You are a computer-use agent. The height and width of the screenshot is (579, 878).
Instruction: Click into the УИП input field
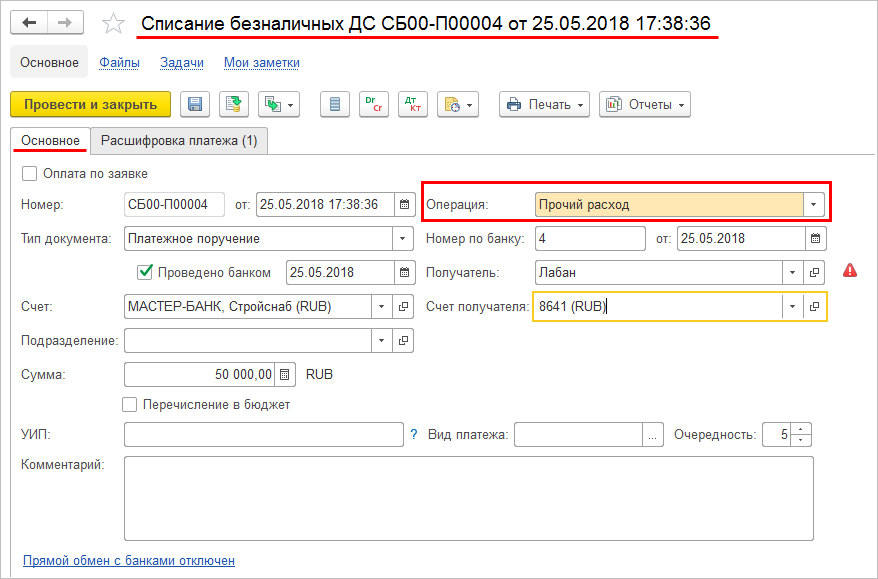(x=264, y=435)
